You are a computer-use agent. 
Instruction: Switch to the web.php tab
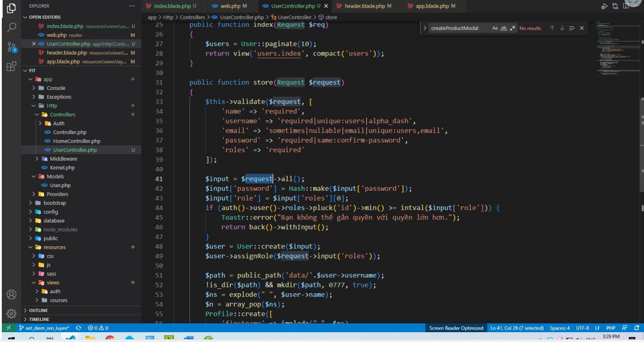[x=230, y=6]
